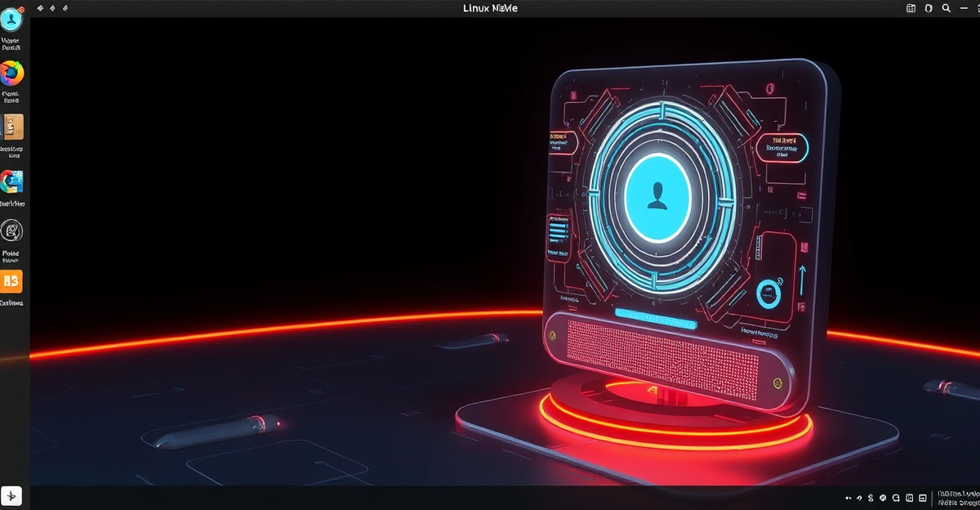The width and height of the screenshot is (980, 510).
Task: Click the third diamond icon in top bar
Action: pyautogui.click(x=65, y=8)
